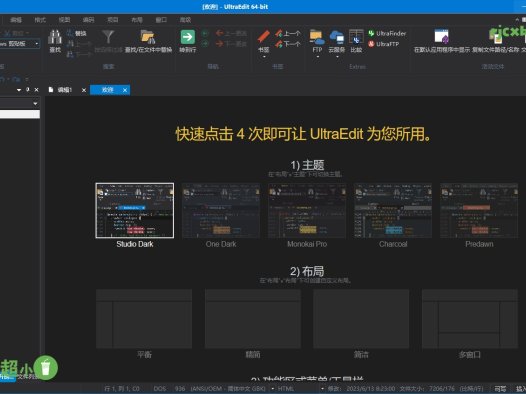Close the left side panel

click(x=37, y=90)
